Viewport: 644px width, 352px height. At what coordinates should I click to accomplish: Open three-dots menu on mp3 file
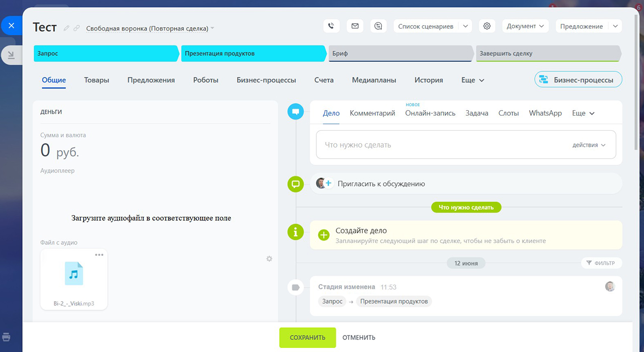pos(99,255)
